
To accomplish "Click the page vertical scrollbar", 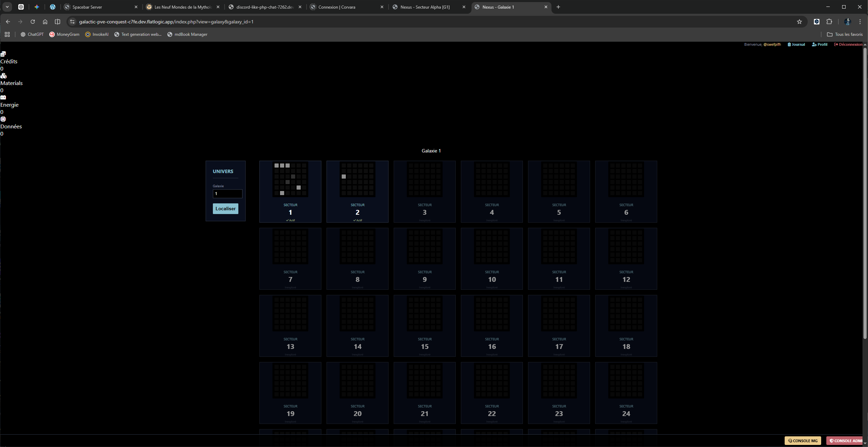I will pos(865,193).
